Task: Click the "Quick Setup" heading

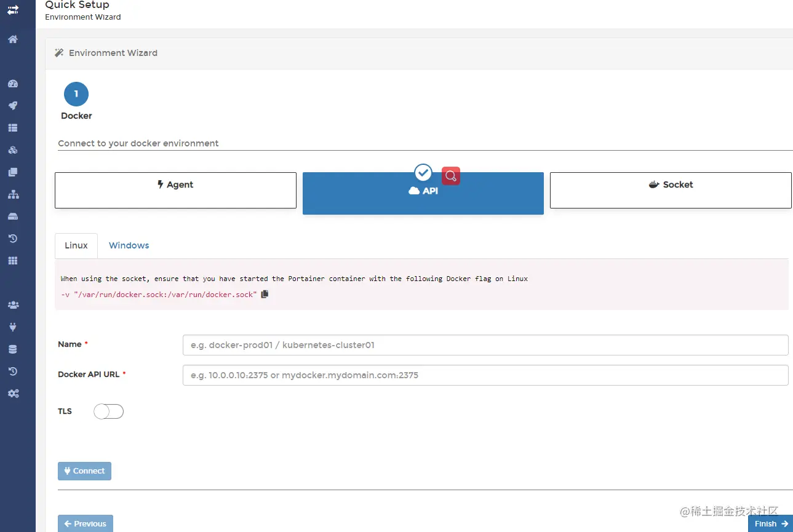Action: pyautogui.click(x=78, y=5)
